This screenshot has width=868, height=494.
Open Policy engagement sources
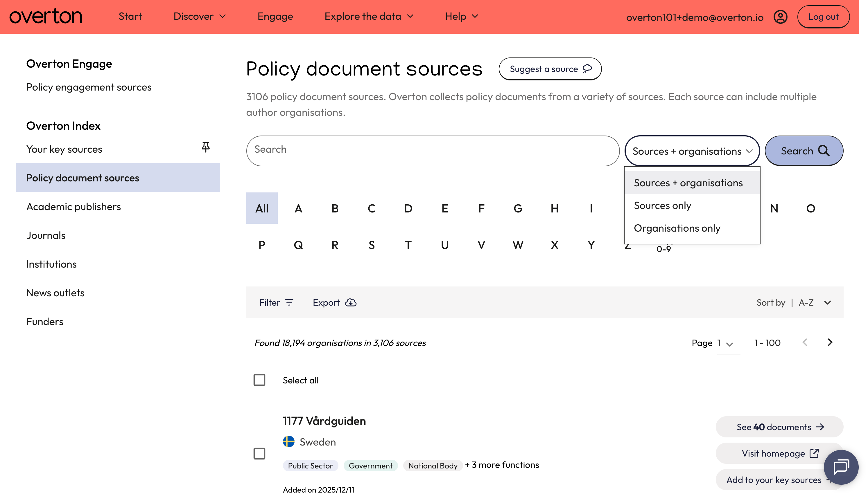89,87
